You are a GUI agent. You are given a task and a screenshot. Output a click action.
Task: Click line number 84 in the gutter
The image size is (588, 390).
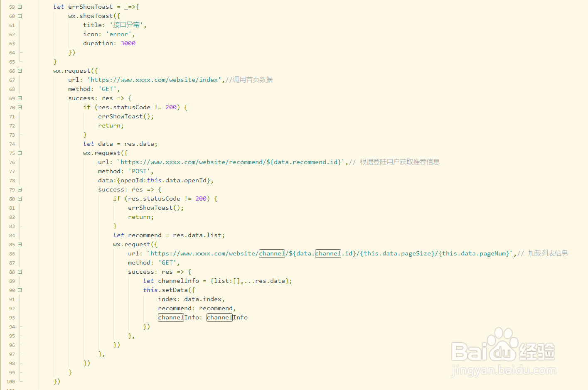click(12, 235)
